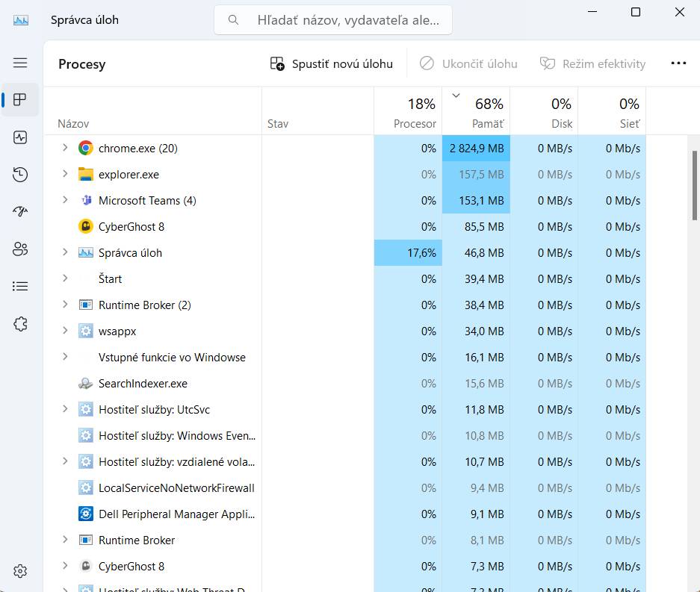The width and height of the screenshot is (700, 592).
Task: Select the Štart process name
Action: [x=110, y=279]
